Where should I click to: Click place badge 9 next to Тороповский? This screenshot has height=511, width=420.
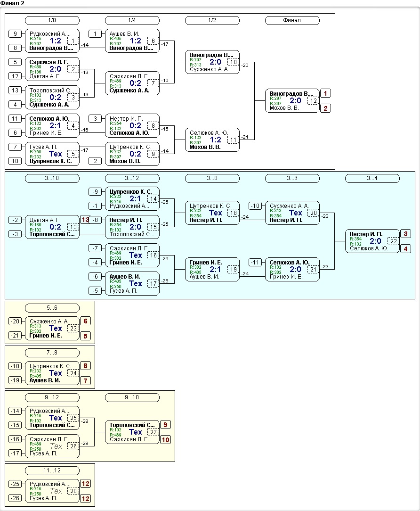(x=165, y=425)
